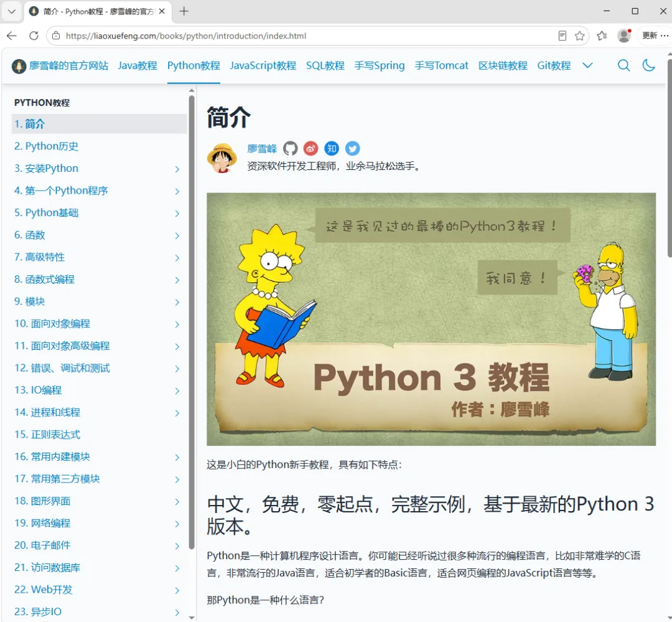This screenshot has width=672, height=622.
Task: Open chapter 12. 错误、调试和测试
Action: coord(62,368)
